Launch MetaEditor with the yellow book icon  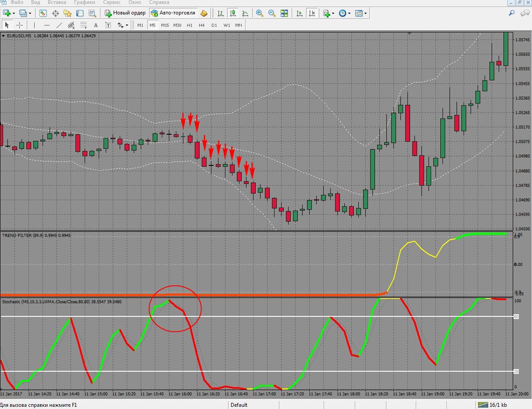(x=204, y=13)
